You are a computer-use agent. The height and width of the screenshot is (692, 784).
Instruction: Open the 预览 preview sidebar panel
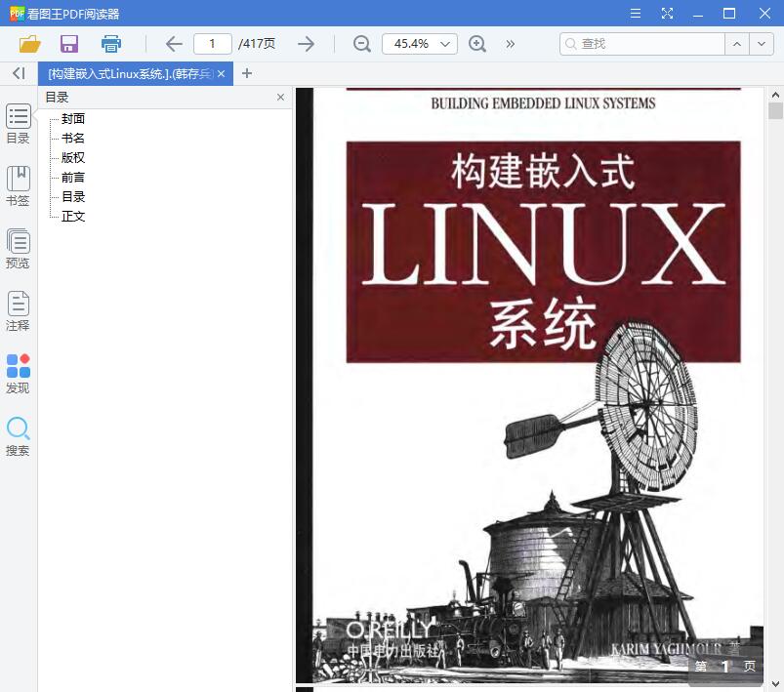click(x=18, y=249)
